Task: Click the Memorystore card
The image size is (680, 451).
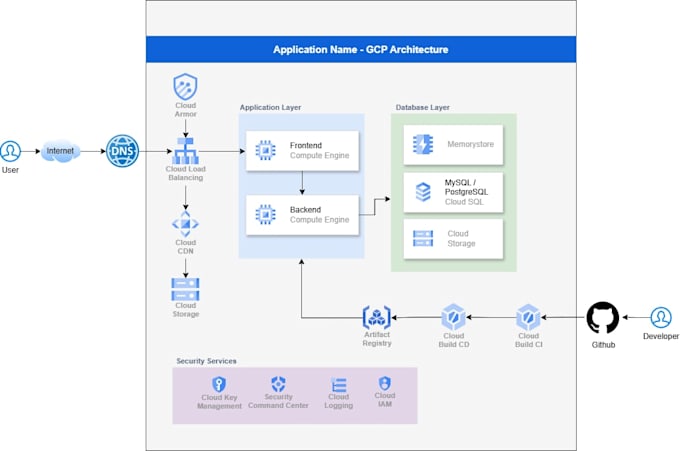Action: 453,145
